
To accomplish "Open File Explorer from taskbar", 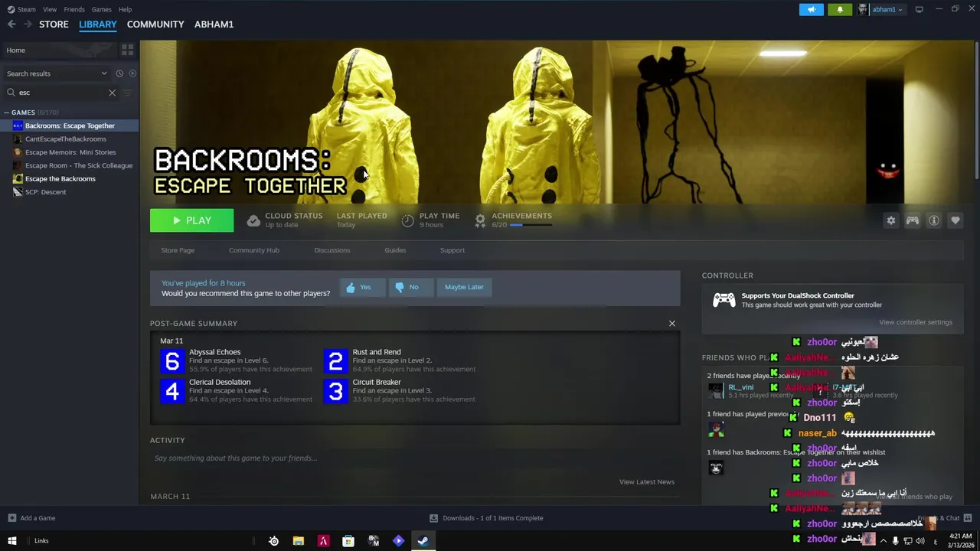I will pyautogui.click(x=299, y=541).
